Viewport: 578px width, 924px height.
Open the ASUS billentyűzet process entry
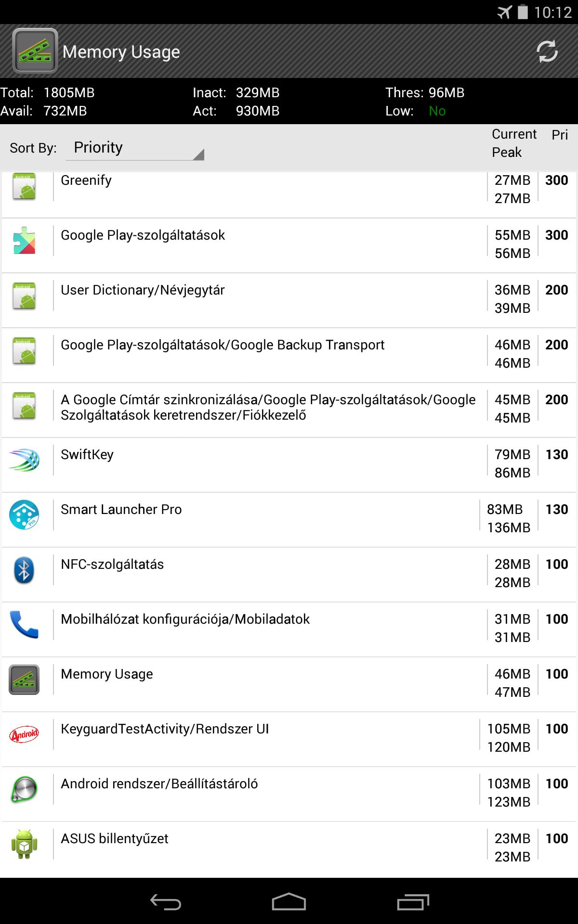click(289, 849)
